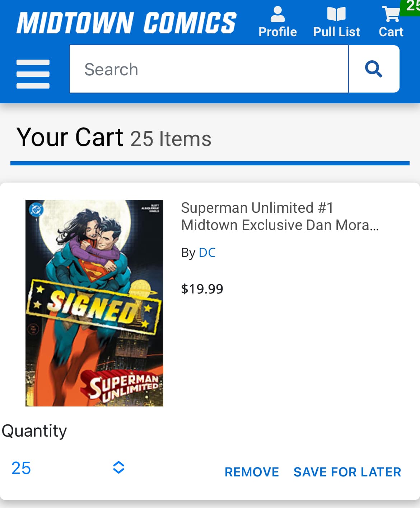Click the shopping cart icon
Image resolution: width=420 pixels, height=508 pixels.
click(x=391, y=14)
